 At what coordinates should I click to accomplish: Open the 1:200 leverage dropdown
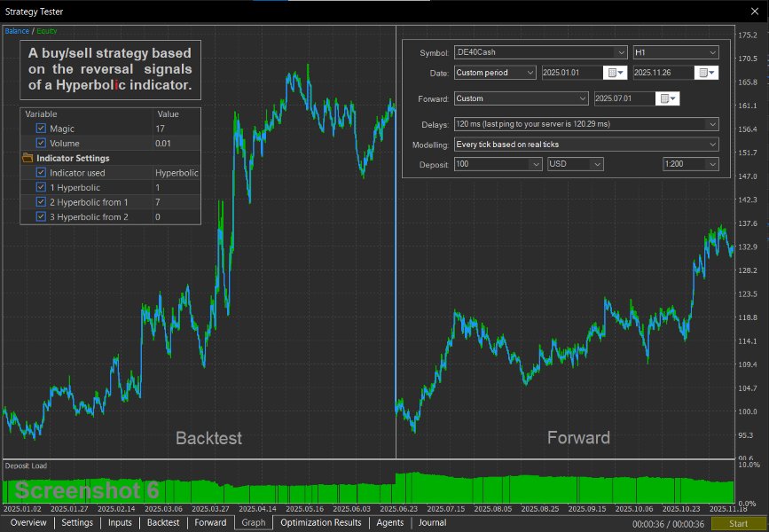point(691,164)
